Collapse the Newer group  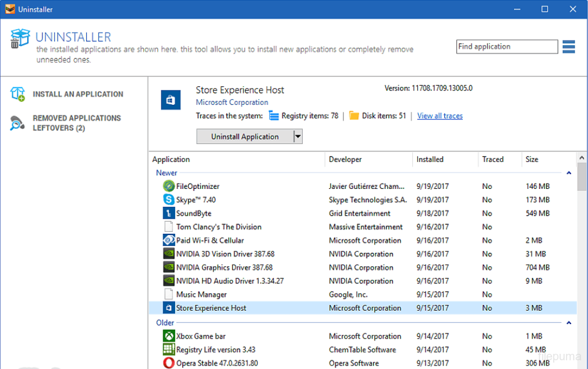569,173
